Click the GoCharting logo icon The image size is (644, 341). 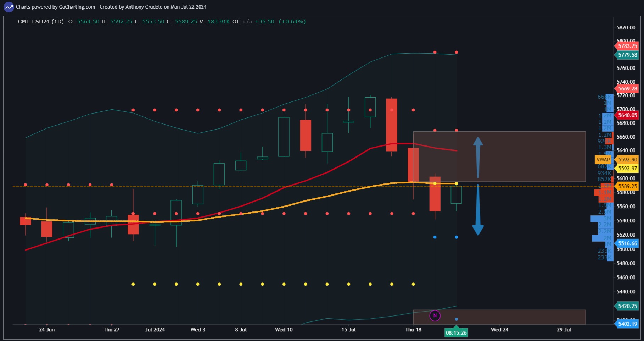coord(9,7)
